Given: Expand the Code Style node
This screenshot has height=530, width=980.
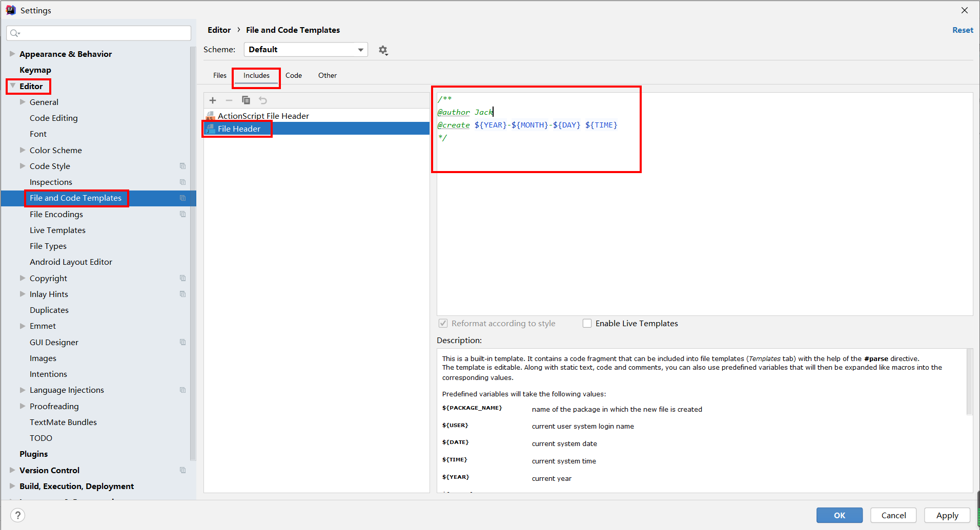Looking at the screenshot, I should 23,166.
